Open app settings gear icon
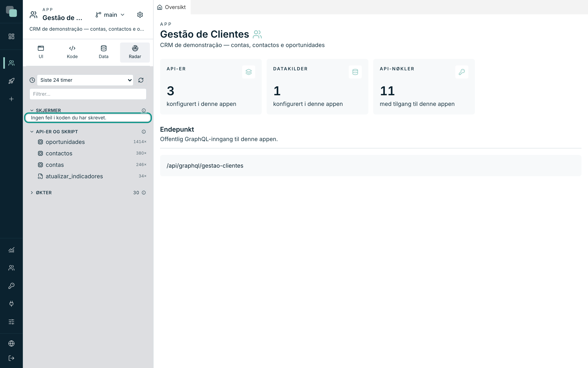Viewport: 588px width, 368px height. 140,15
